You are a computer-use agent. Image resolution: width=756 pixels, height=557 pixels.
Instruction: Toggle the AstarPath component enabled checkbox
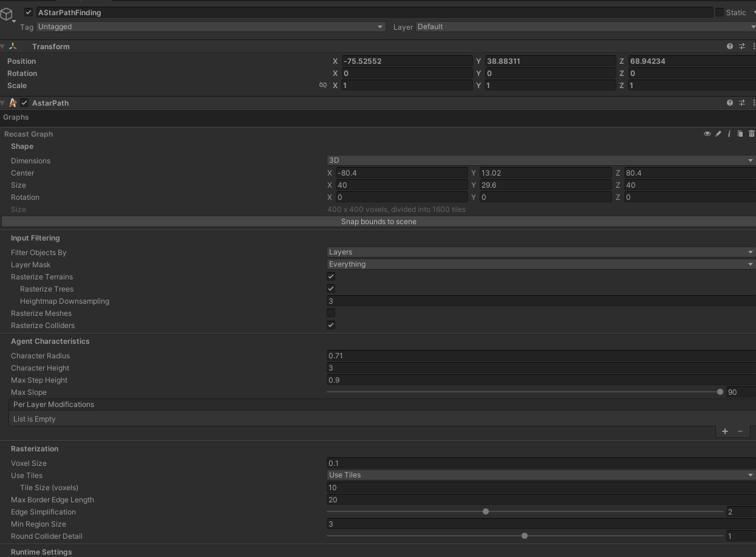coord(25,103)
